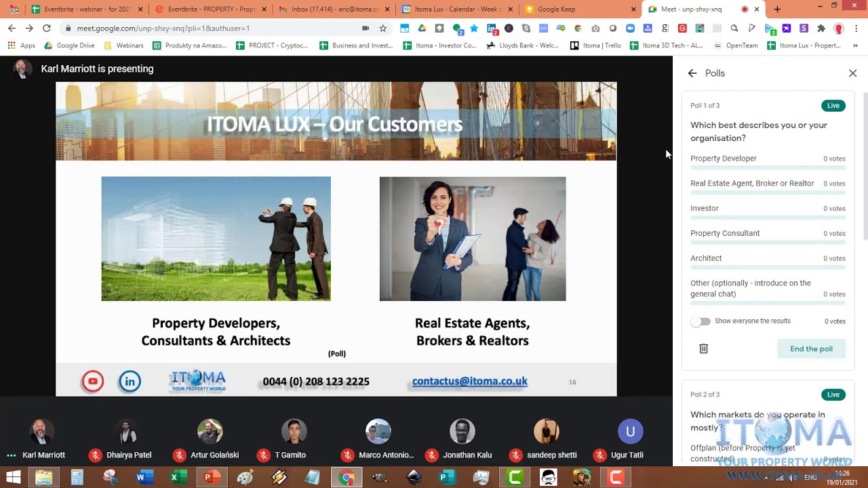Click the End the poll button

click(811, 348)
